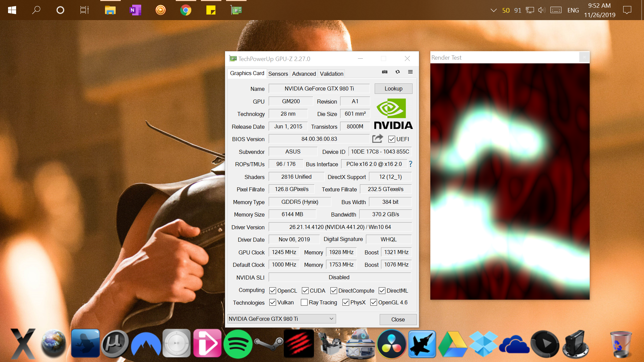Launch Spotify from the dock

point(238,344)
